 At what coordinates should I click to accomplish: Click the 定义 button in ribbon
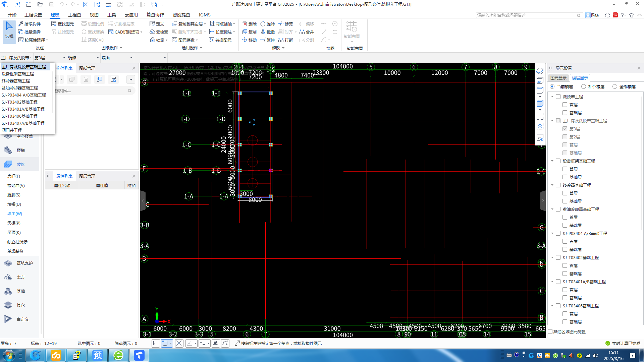point(157,24)
